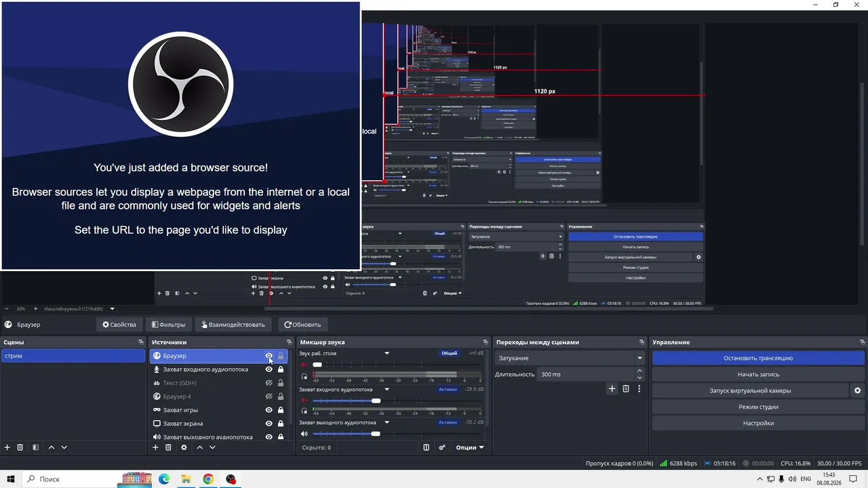Remove selected source with the trash icon
Screen dimensions: 868x488
pos(168,447)
